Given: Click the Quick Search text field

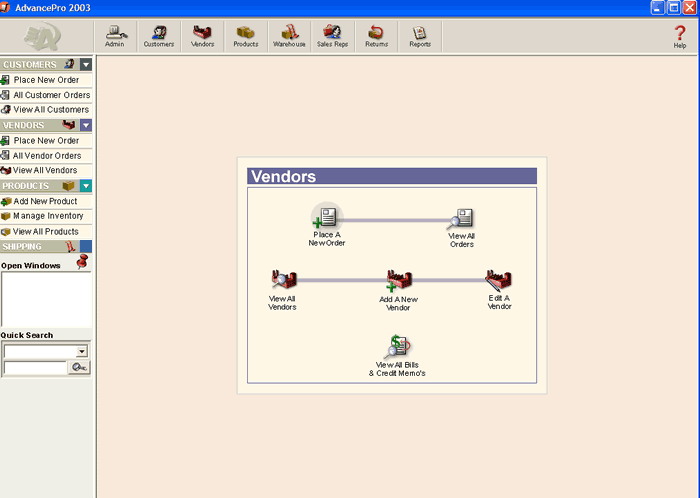Looking at the screenshot, I should point(35,367).
